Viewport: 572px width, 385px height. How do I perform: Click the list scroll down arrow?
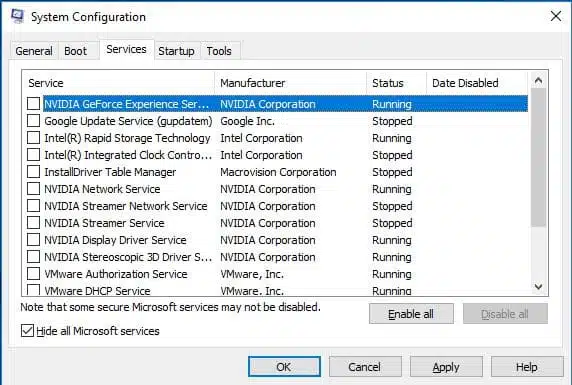[538, 287]
